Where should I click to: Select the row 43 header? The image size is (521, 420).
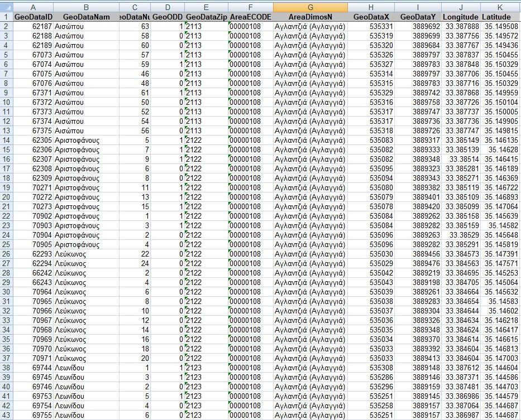click(x=6, y=415)
